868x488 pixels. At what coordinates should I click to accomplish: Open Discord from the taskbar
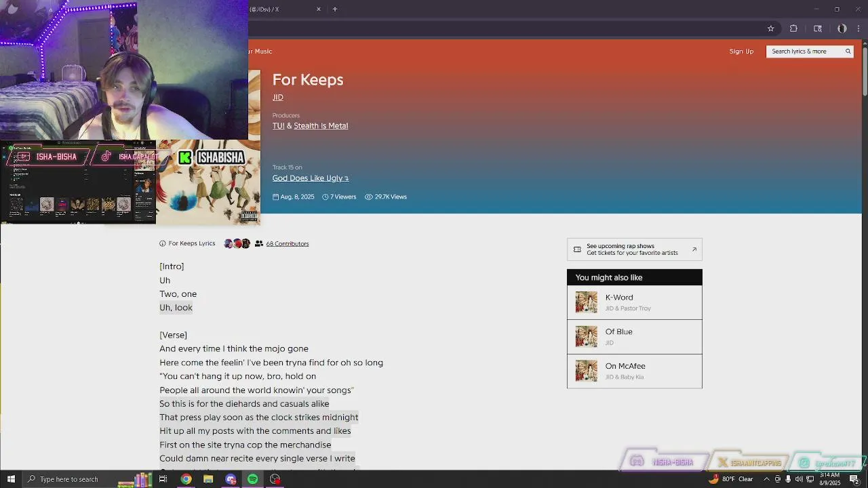pyautogui.click(x=231, y=479)
